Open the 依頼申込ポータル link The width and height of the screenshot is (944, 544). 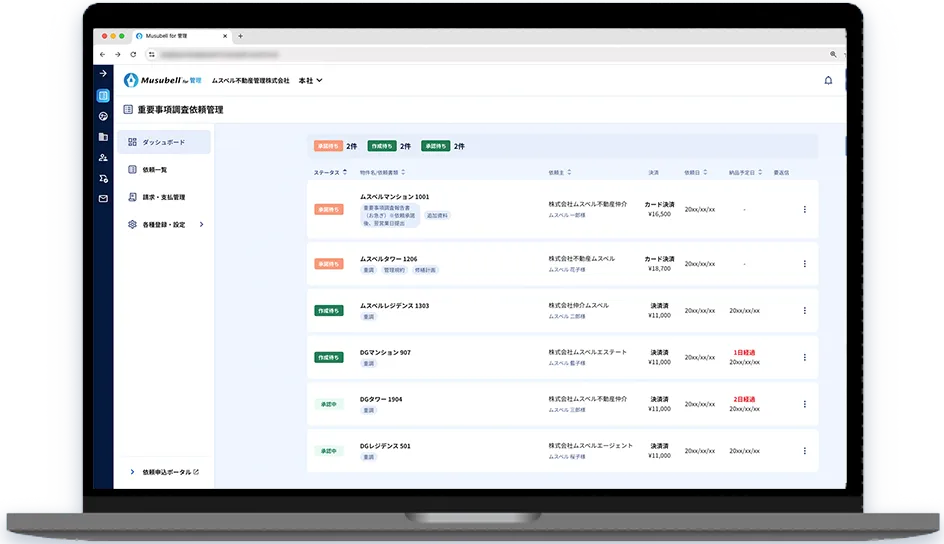tap(170, 472)
